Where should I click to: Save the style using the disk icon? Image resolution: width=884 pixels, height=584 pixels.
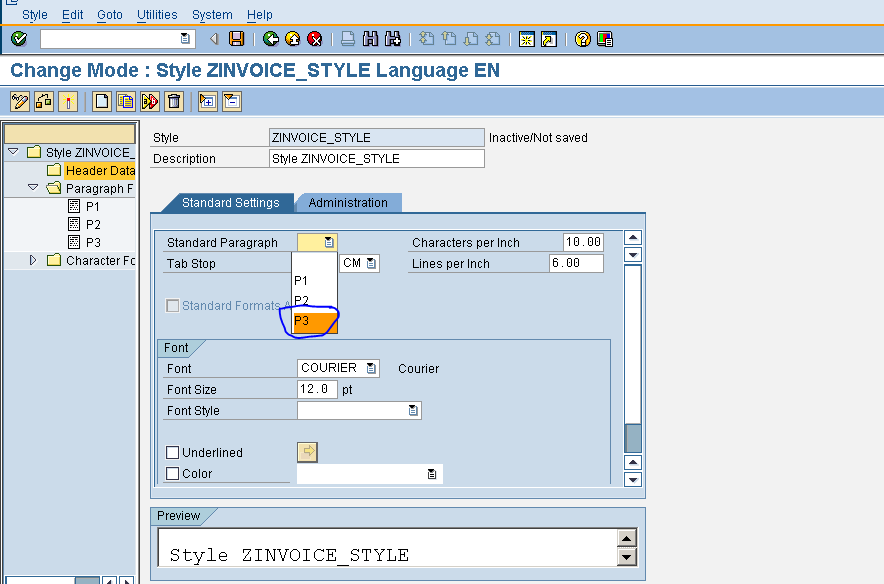tap(235, 38)
